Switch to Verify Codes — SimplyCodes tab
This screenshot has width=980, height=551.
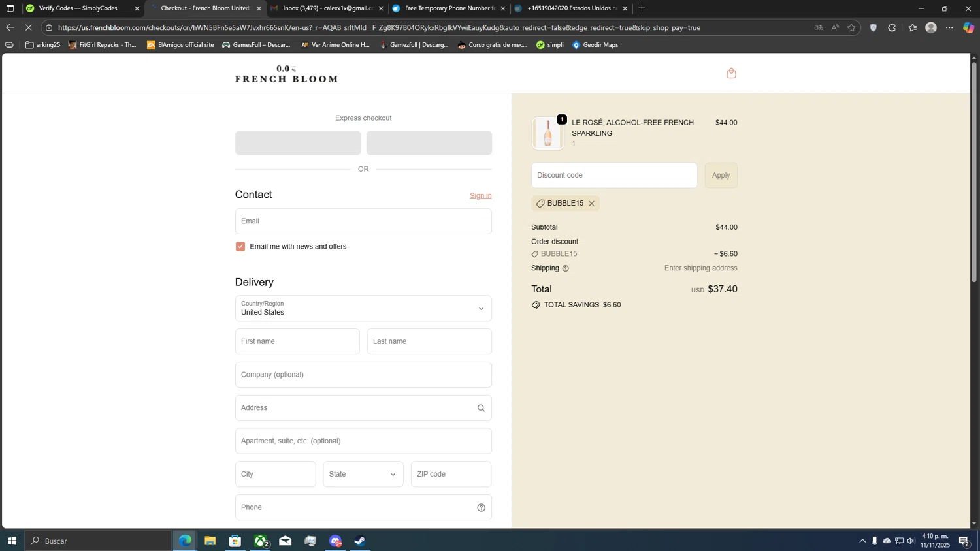[83, 8]
